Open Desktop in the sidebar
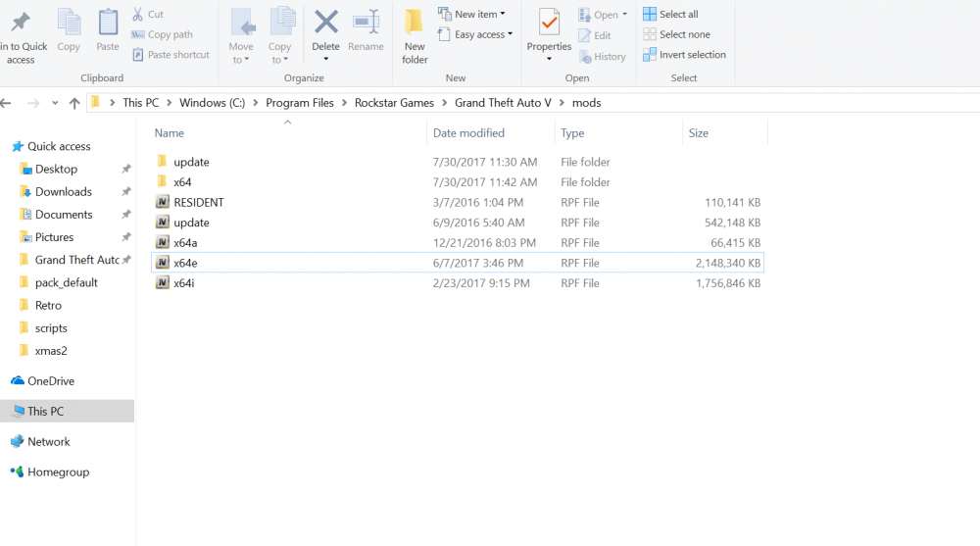980x546 pixels. point(49,169)
